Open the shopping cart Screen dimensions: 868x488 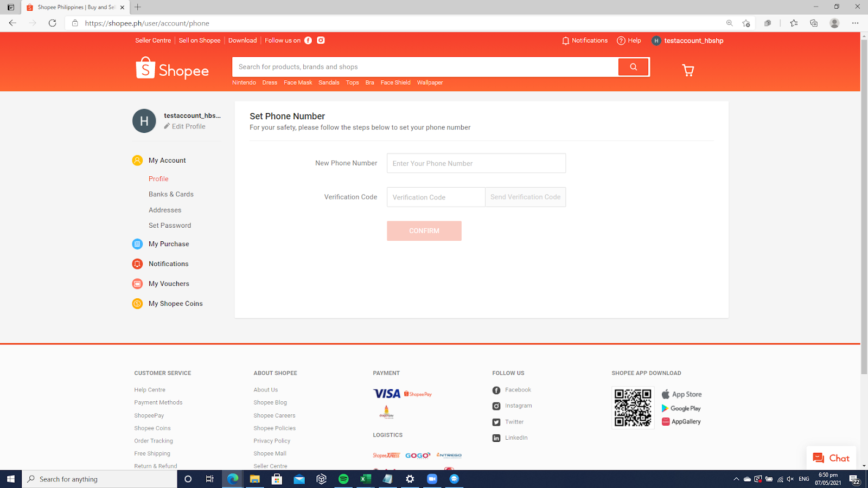pyautogui.click(x=688, y=70)
